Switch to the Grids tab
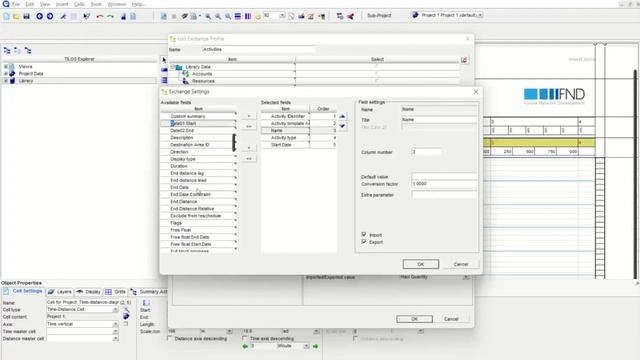The width and height of the screenshot is (640, 360). click(116, 292)
